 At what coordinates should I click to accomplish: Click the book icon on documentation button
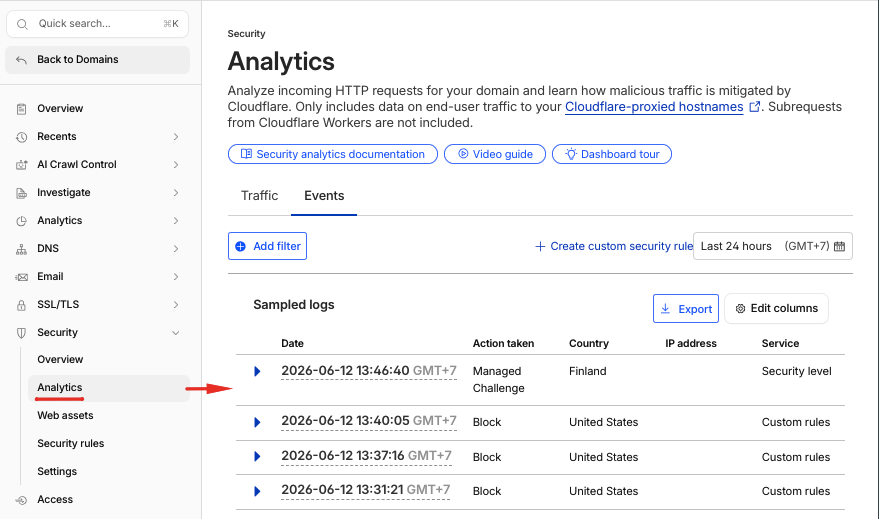click(246, 154)
